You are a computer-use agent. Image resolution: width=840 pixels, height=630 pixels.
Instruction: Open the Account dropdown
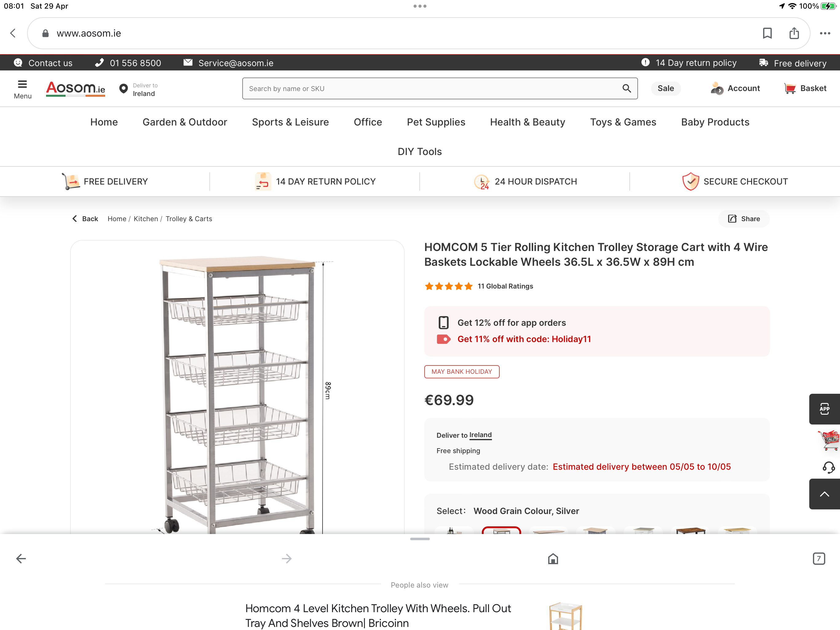coord(735,89)
